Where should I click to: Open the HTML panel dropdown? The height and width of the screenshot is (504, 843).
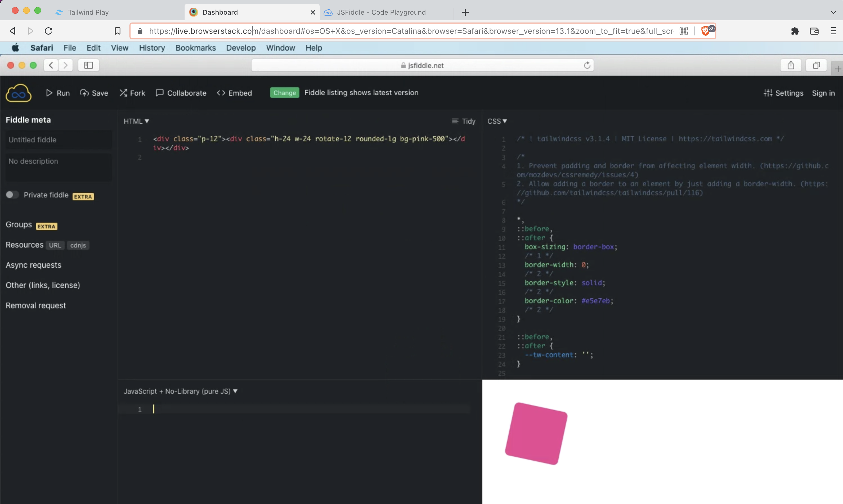[x=136, y=121]
